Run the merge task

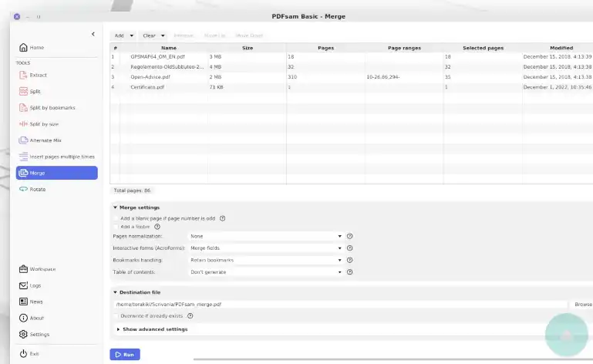coord(125,355)
